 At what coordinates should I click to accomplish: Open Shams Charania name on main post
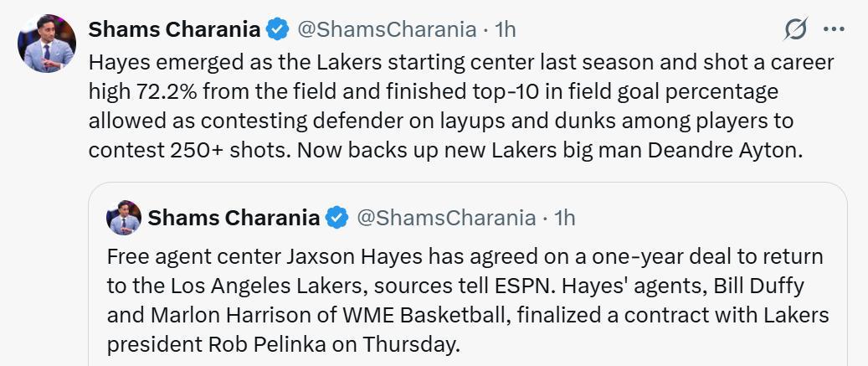tap(174, 29)
